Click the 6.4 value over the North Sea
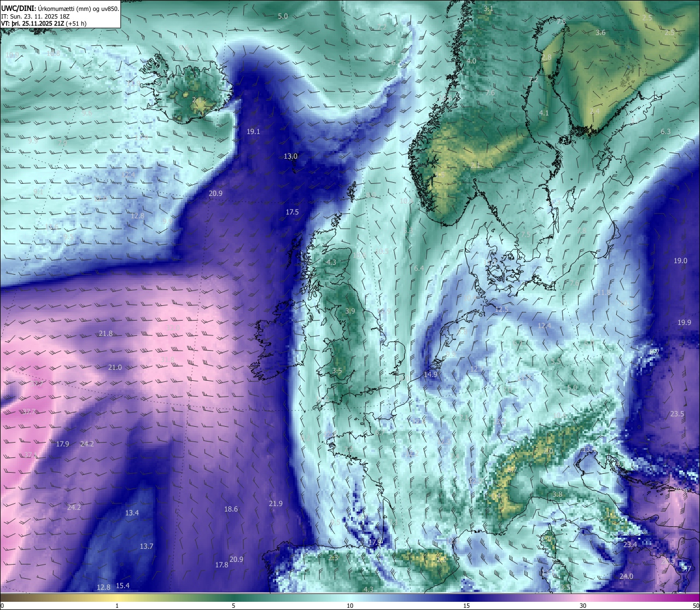Image resolution: width=700 pixels, height=610 pixels. (419, 269)
